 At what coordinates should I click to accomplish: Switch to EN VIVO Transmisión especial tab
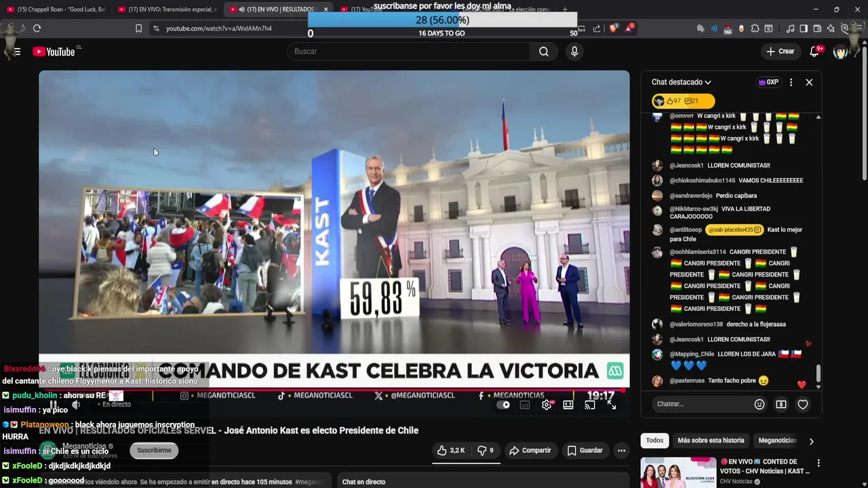(167, 9)
